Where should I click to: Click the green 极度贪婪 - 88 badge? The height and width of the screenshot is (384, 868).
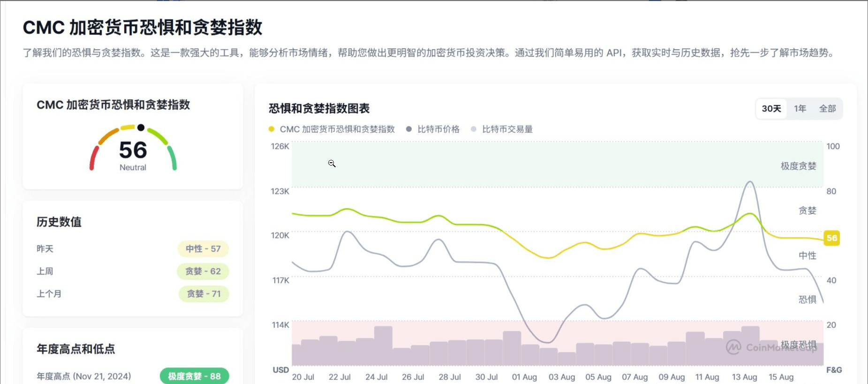coord(195,376)
